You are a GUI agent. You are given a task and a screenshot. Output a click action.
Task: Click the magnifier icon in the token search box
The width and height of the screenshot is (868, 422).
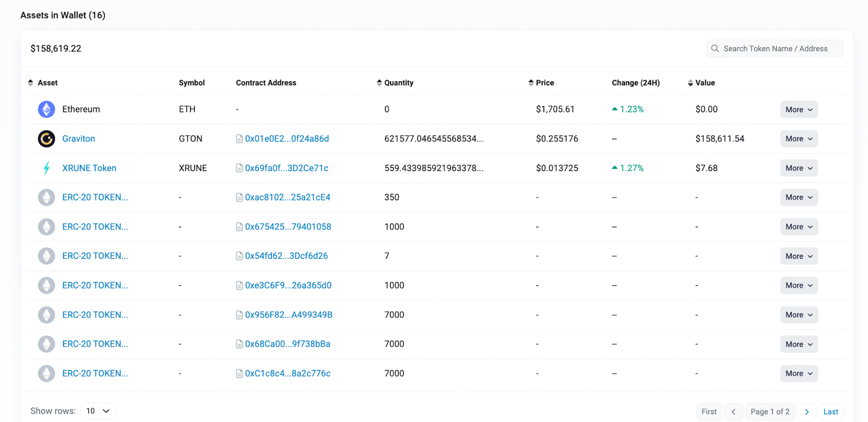pyautogui.click(x=715, y=49)
